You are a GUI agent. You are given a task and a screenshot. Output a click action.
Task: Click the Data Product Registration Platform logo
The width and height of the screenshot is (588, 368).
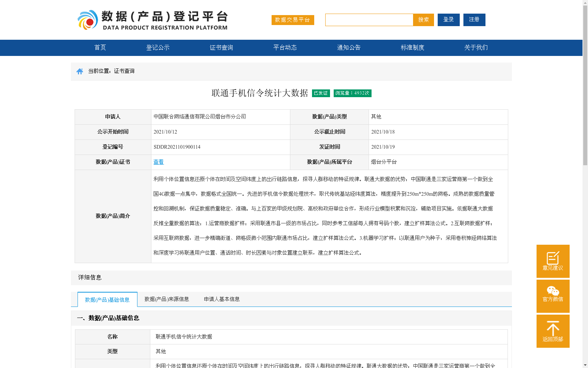tap(153, 20)
